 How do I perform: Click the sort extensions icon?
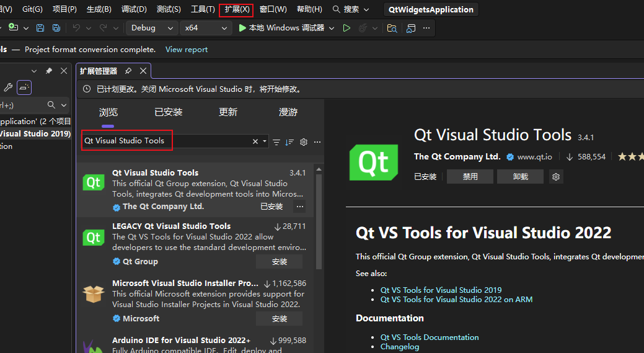(x=289, y=142)
